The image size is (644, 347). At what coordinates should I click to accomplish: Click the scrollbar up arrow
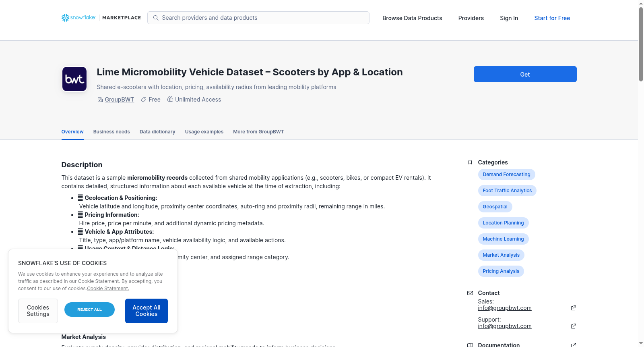[x=641, y=3]
